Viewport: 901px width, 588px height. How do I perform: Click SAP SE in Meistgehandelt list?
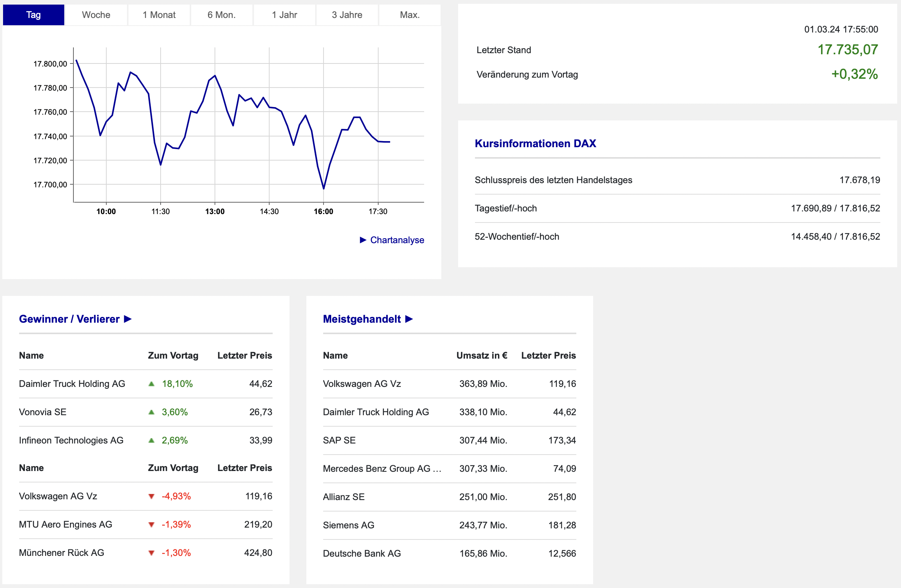click(x=339, y=440)
